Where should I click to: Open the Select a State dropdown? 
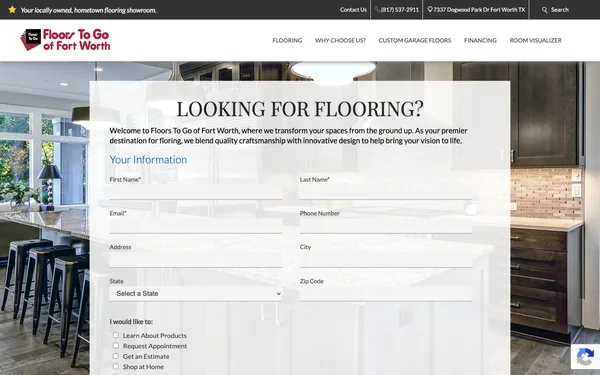[x=196, y=293]
